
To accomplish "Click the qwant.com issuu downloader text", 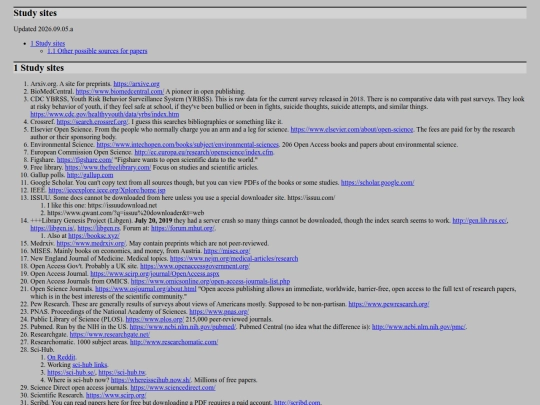I will point(126,213).
